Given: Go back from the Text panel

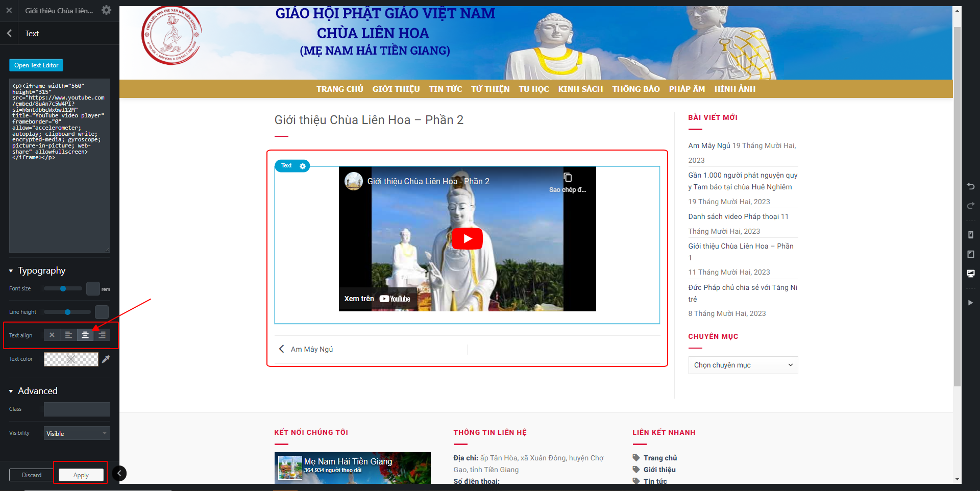Looking at the screenshot, I should (9, 33).
